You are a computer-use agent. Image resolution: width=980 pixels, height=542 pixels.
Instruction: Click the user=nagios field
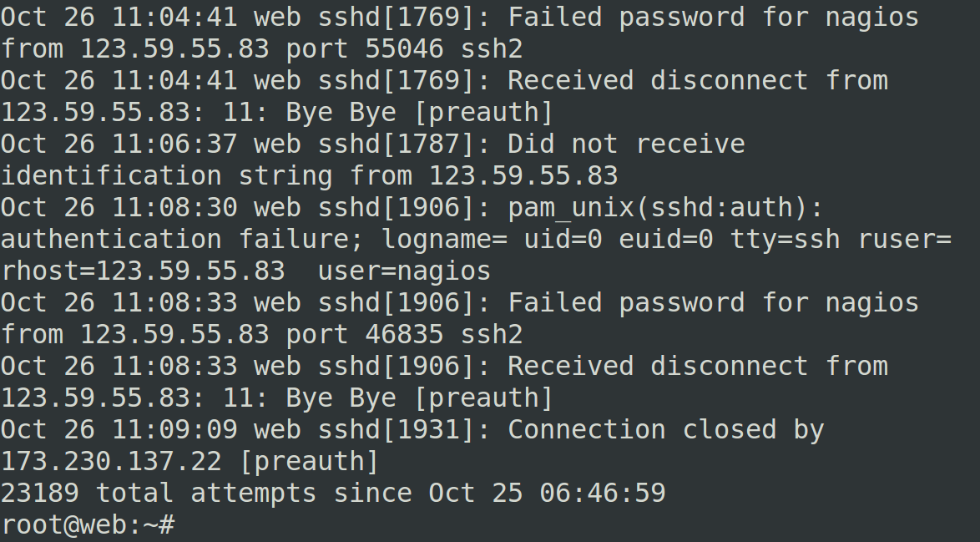pos(404,271)
